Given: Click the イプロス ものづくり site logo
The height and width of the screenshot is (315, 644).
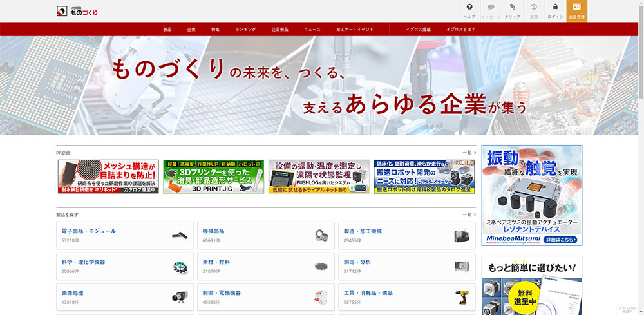Looking at the screenshot, I should (x=77, y=11).
